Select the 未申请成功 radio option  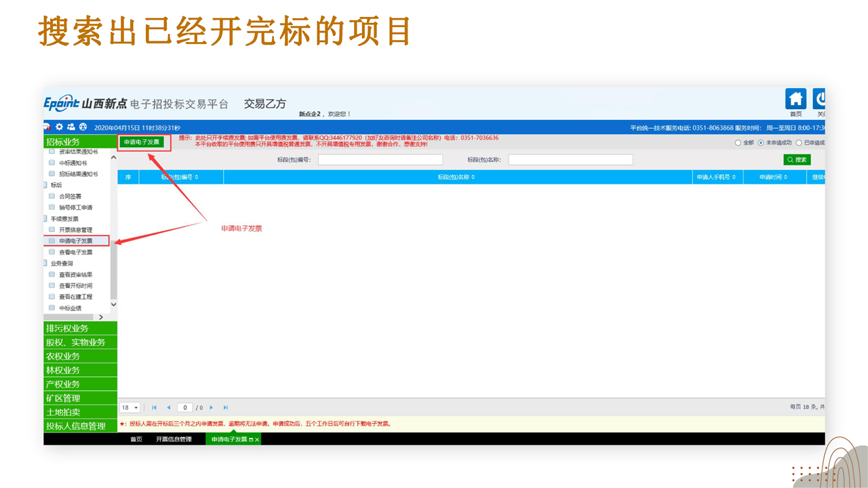[x=761, y=142]
